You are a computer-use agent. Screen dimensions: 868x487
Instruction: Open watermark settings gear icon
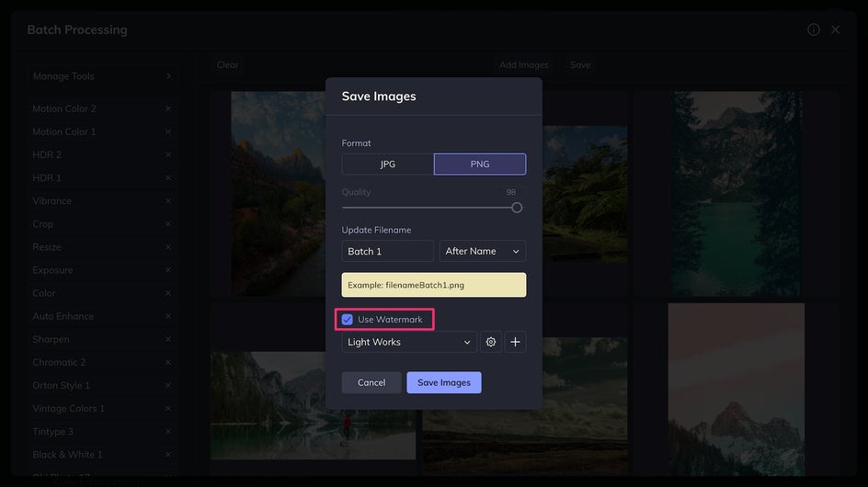(x=491, y=342)
